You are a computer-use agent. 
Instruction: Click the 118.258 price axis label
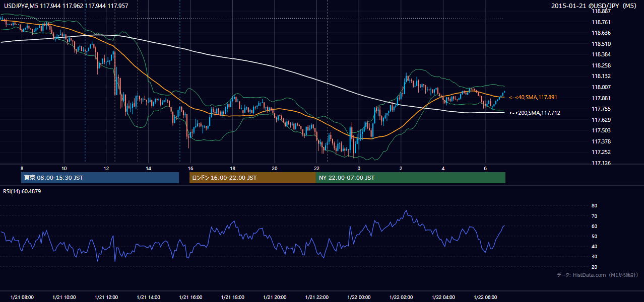(601, 65)
